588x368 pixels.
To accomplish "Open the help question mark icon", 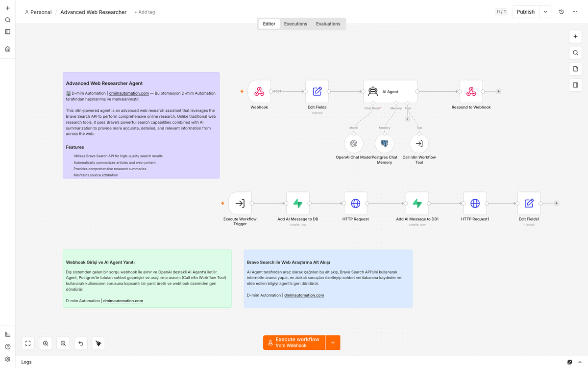I will [x=7, y=346].
